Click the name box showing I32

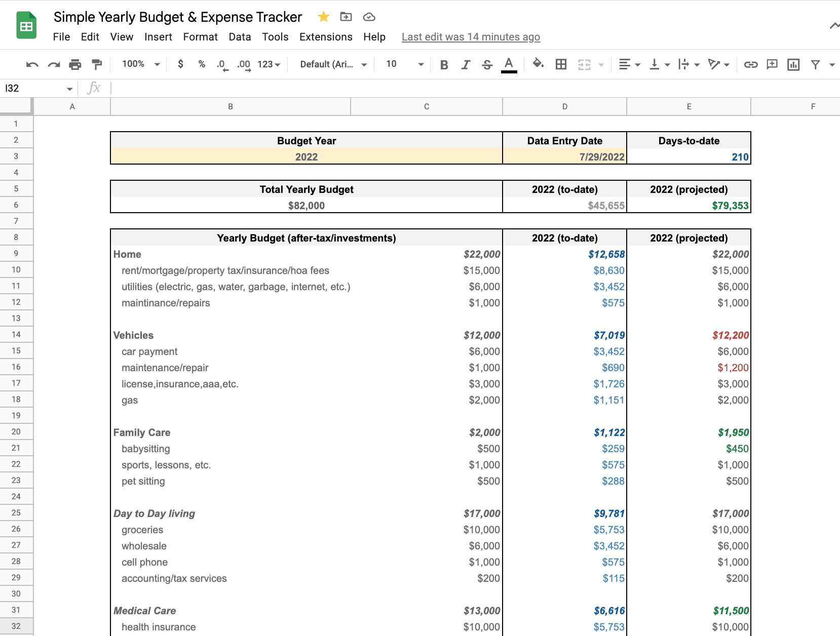click(33, 89)
